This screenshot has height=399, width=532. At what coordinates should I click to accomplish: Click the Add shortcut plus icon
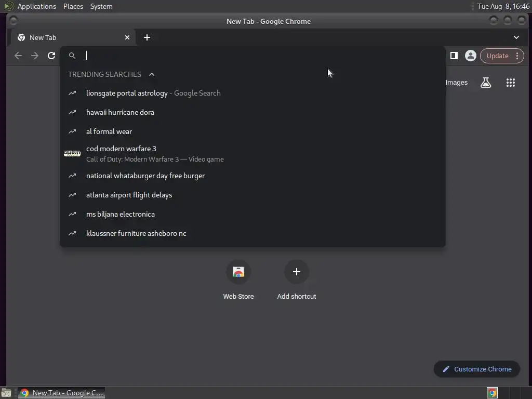pos(297,272)
